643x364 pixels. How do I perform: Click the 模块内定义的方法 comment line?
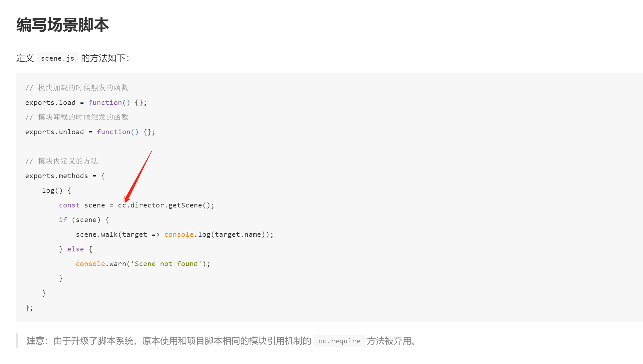(x=62, y=161)
